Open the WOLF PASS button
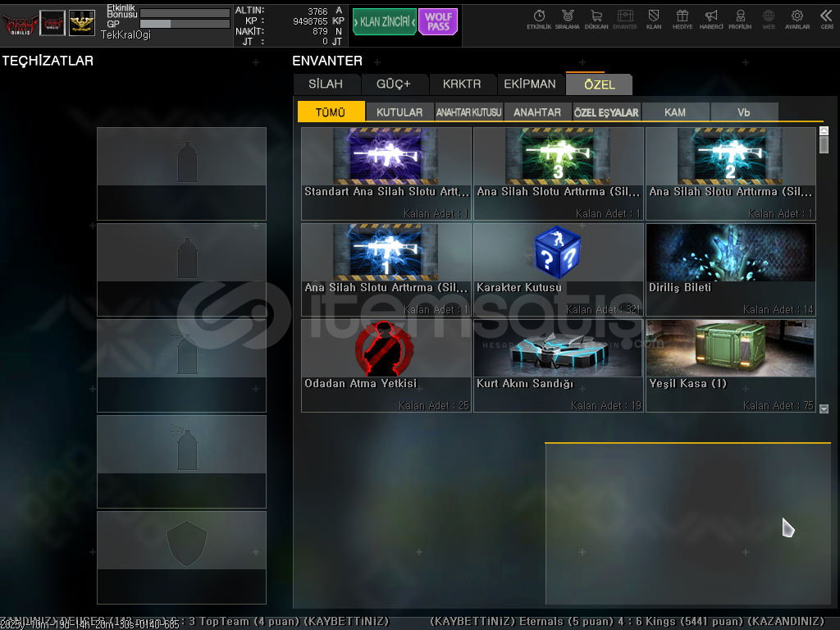The width and height of the screenshot is (840, 630). click(x=438, y=22)
